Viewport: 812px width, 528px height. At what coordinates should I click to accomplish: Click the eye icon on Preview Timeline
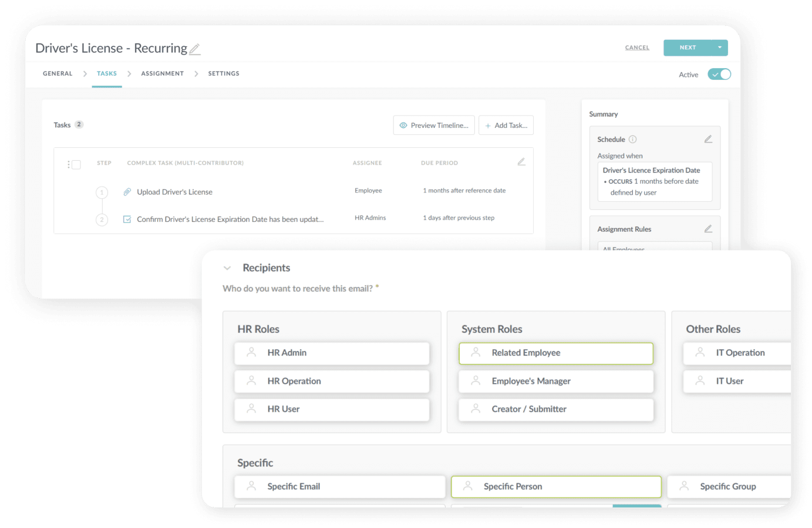point(403,125)
